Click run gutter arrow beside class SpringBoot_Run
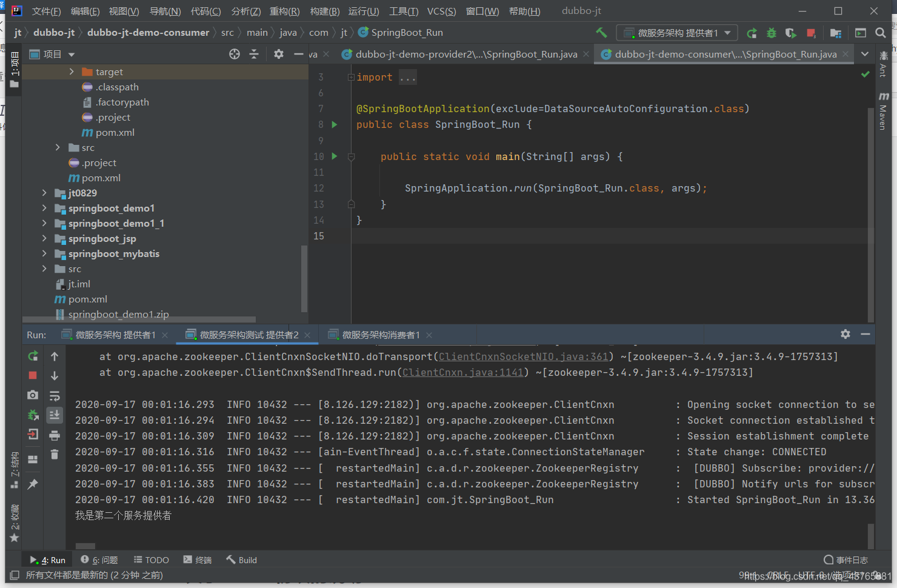Image resolution: width=897 pixels, height=588 pixels. point(334,124)
